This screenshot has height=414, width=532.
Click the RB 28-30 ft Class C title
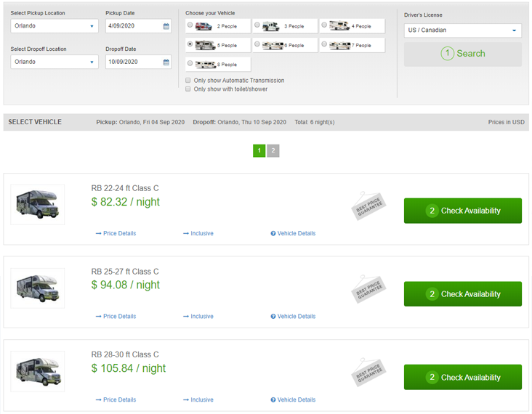pos(125,354)
